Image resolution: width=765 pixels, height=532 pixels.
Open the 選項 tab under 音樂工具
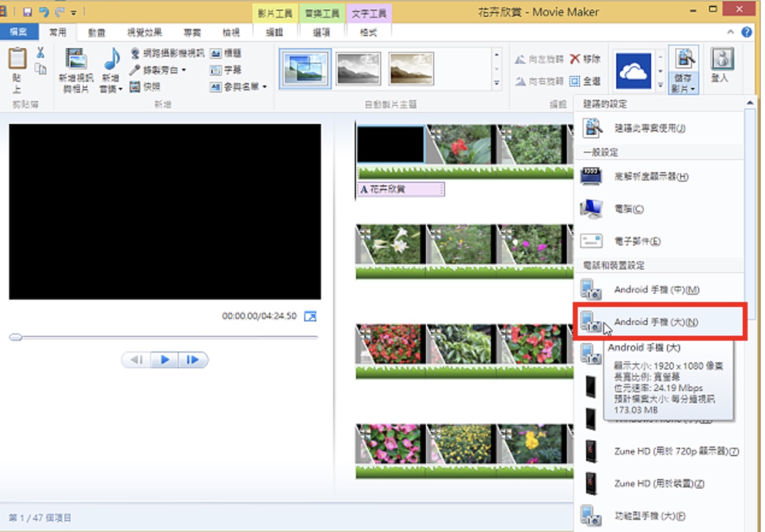(322, 32)
